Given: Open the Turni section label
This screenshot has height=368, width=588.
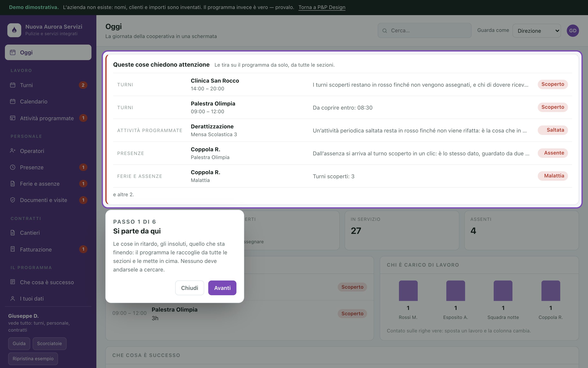Looking at the screenshot, I should click(x=26, y=85).
